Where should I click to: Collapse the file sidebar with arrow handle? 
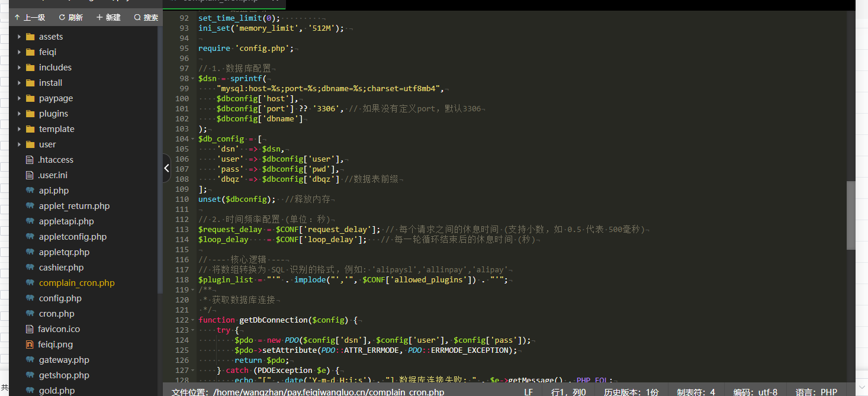[x=166, y=169]
